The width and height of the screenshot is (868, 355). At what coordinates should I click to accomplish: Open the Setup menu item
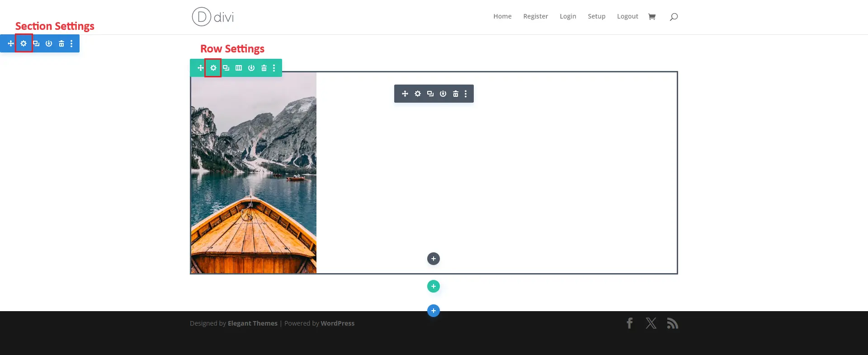coord(597,16)
